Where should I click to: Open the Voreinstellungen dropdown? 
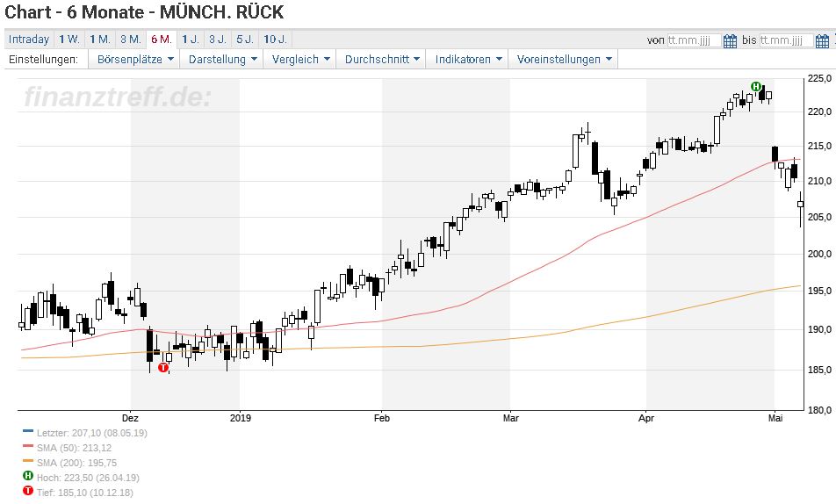(564, 59)
